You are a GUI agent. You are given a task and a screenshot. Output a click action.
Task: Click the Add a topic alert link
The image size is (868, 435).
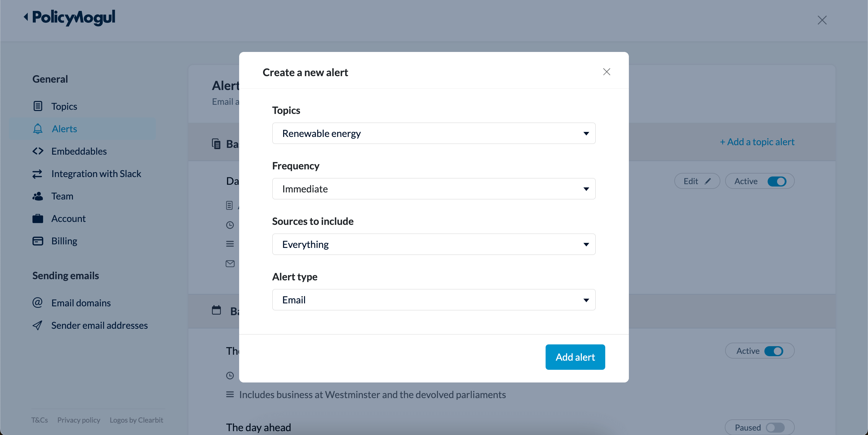tap(757, 142)
